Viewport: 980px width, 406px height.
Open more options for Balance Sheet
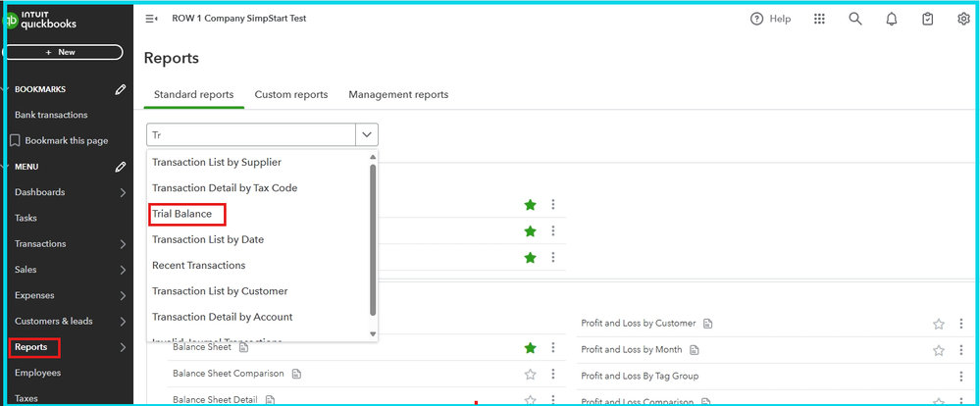point(553,347)
